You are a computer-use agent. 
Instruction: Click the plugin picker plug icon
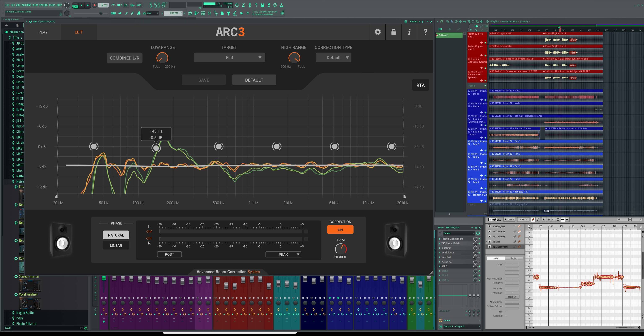click(x=229, y=13)
